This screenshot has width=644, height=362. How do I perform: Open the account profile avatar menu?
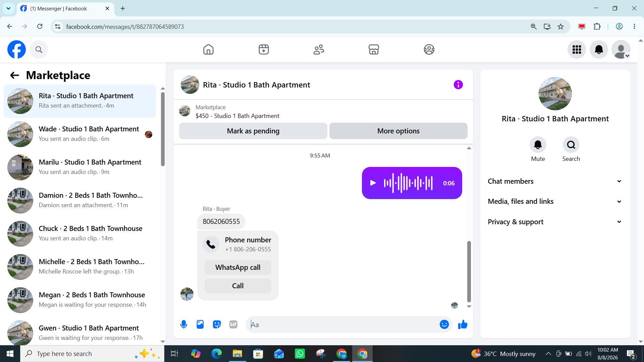tap(621, 50)
